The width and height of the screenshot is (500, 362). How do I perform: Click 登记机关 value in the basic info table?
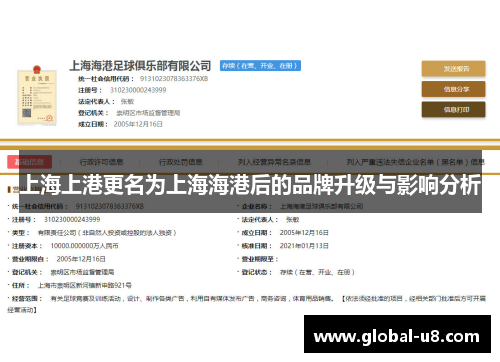click(82, 272)
